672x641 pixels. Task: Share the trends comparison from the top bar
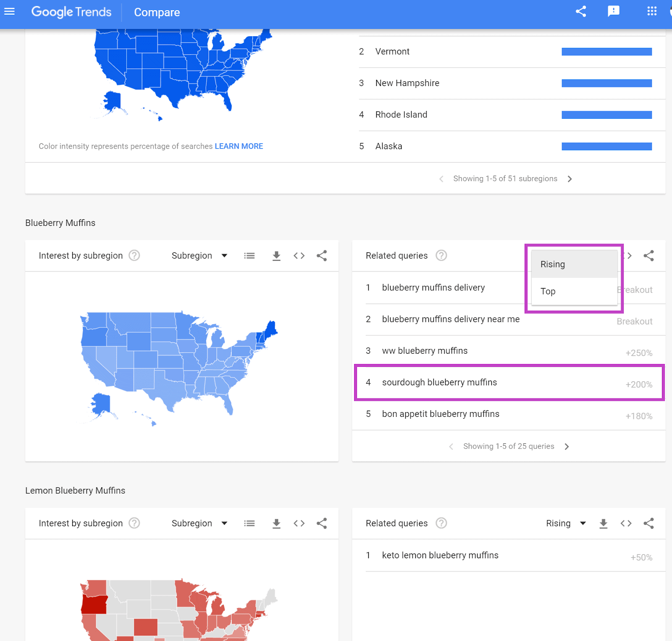point(581,11)
